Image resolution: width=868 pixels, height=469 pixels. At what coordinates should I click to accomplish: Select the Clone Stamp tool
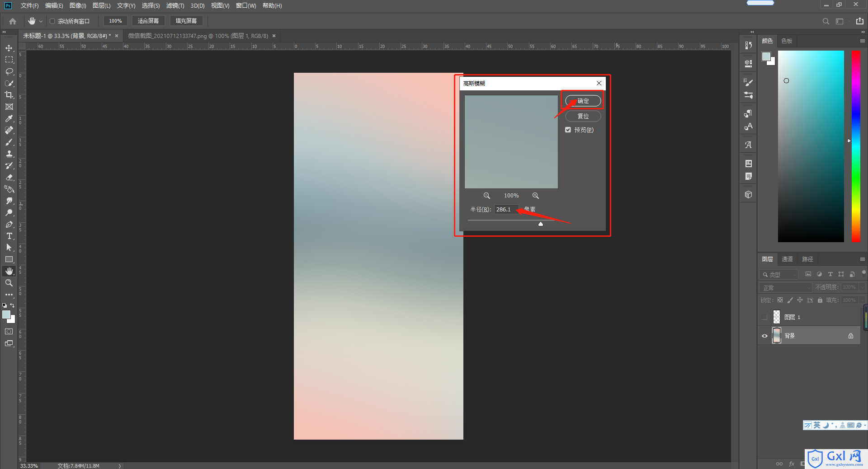[x=9, y=154]
